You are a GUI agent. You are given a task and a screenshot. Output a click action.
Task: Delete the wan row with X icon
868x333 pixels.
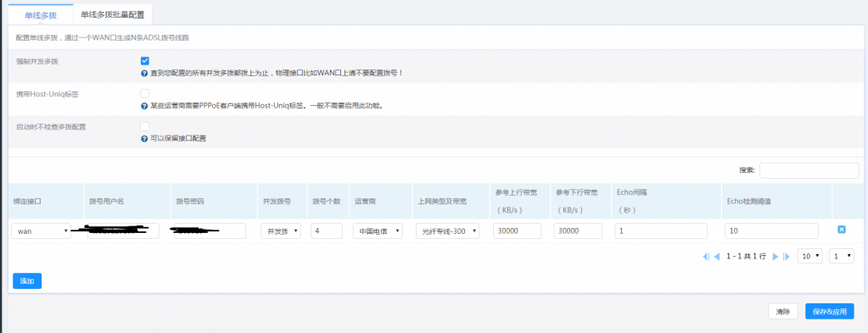tap(842, 230)
